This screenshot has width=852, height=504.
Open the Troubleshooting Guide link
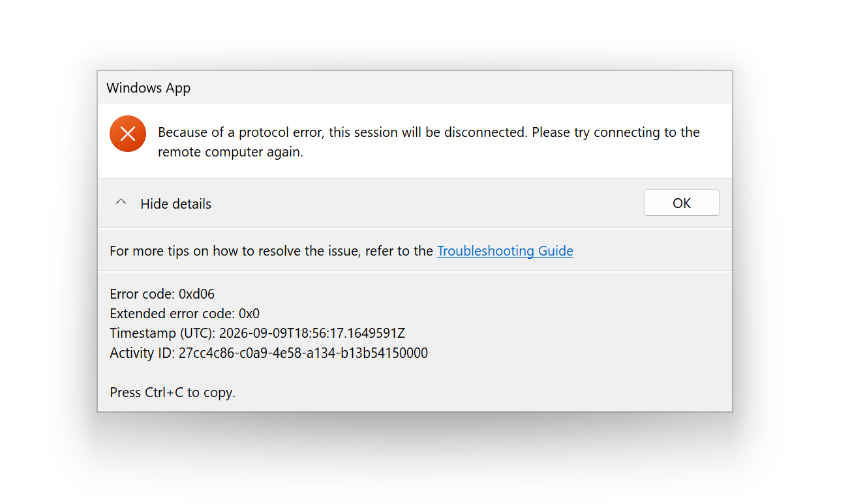[x=505, y=251]
